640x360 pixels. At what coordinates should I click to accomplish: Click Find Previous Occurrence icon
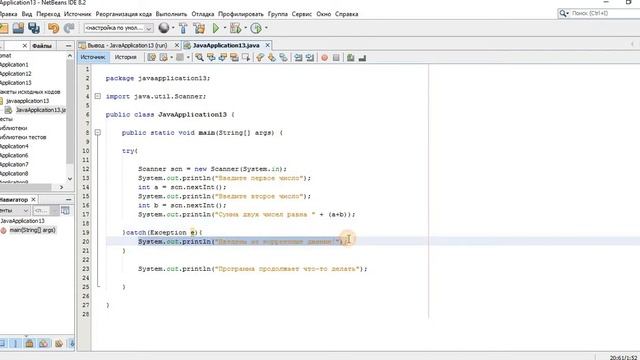pos(211,58)
